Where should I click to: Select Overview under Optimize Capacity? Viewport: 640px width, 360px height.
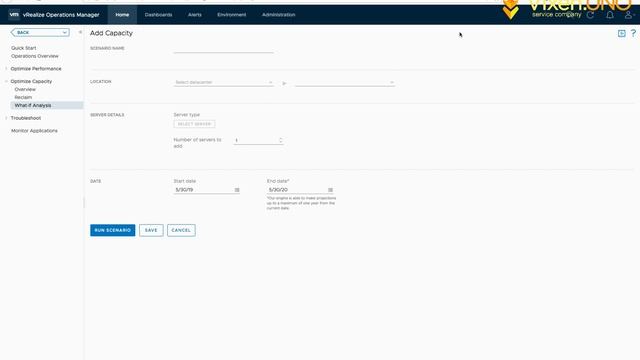point(25,89)
